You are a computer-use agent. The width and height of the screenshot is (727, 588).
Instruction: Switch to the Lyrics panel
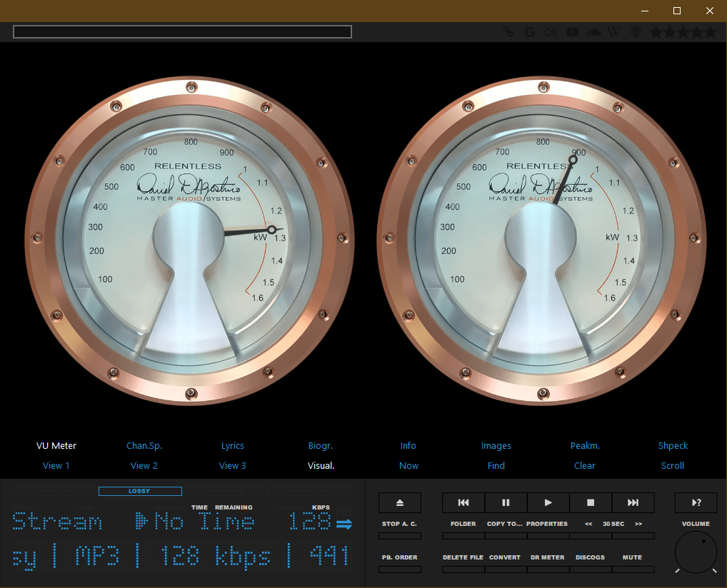(233, 446)
